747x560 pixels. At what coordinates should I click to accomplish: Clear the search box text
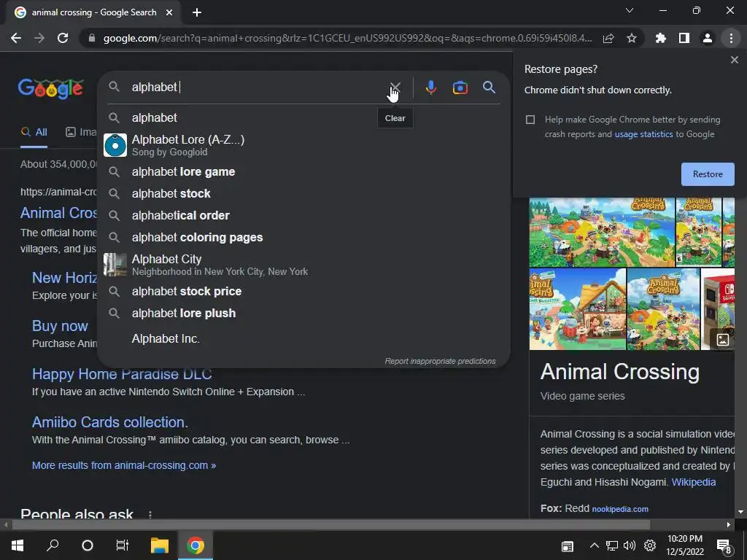pos(395,87)
